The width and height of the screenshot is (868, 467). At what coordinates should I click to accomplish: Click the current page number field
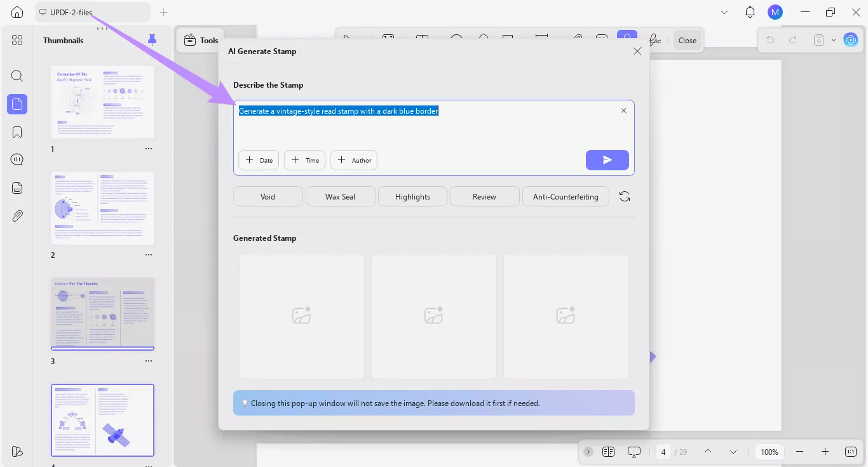pyautogui.click(x=663, y=452)
